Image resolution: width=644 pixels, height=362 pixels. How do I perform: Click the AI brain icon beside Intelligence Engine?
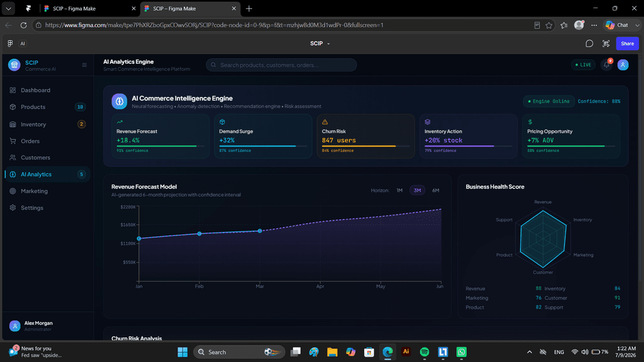point(119,101)
